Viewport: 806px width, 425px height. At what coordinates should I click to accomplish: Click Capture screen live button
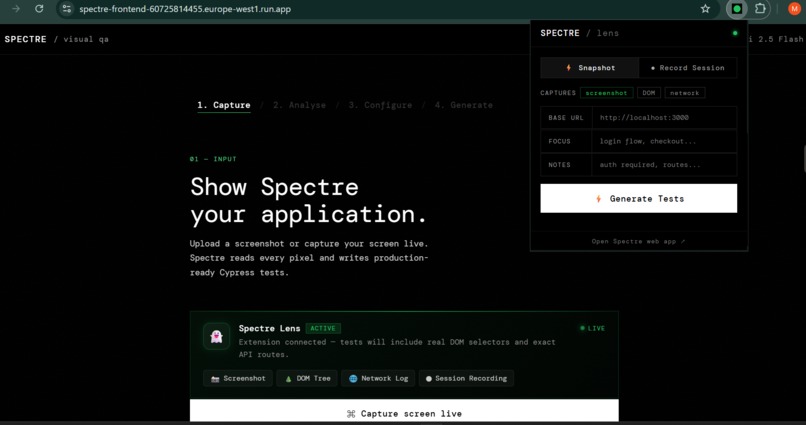[404, 411]
